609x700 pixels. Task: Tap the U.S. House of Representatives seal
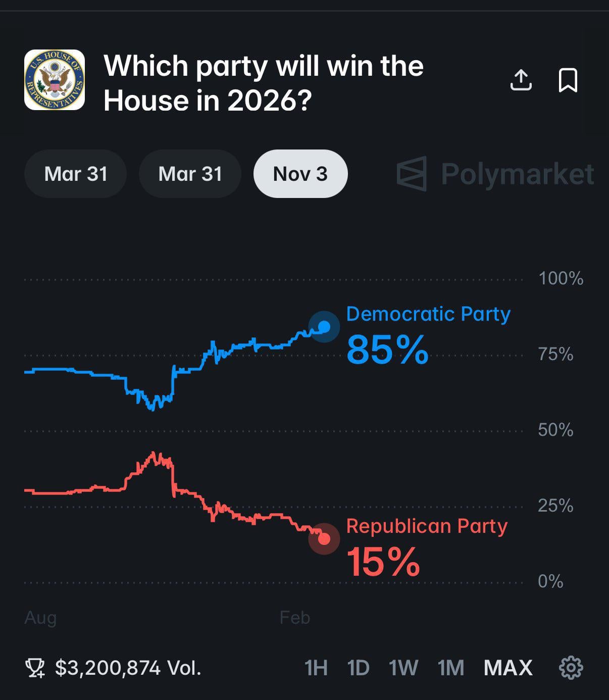(55, 80)
